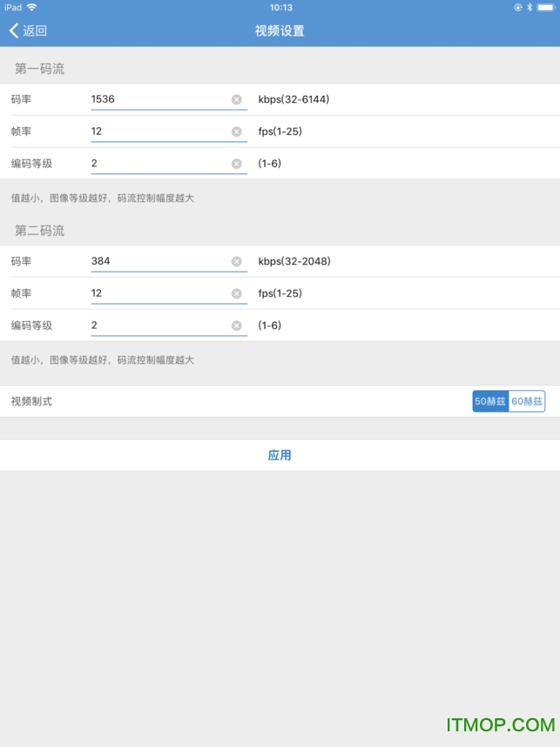The image size is (560, 747).
Task: Clear the first stream 码率 field
Action: (x=236, y=99)
